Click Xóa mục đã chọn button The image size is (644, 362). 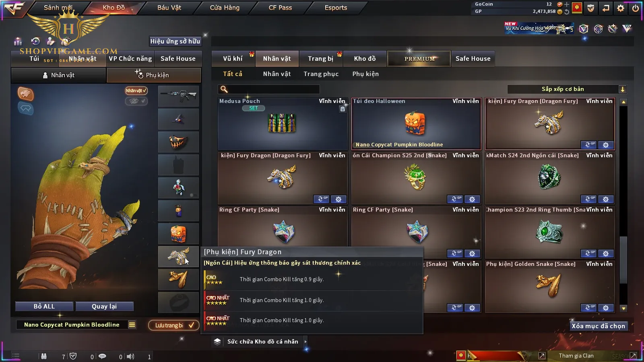(598, 326)
